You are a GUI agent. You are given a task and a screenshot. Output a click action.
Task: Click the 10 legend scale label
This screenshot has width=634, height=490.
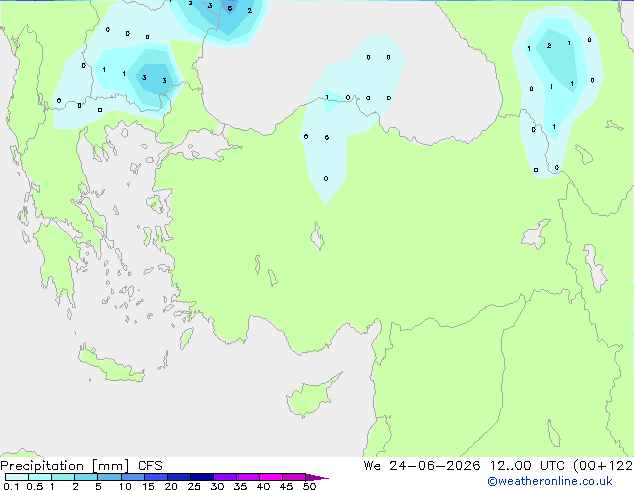[125, 486]
